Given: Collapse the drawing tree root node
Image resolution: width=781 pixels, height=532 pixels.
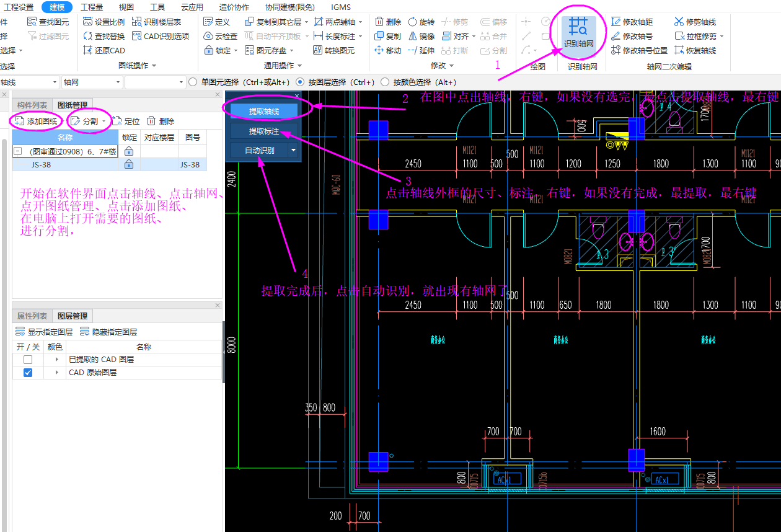Looking at the screenshot, I should 17,151.
